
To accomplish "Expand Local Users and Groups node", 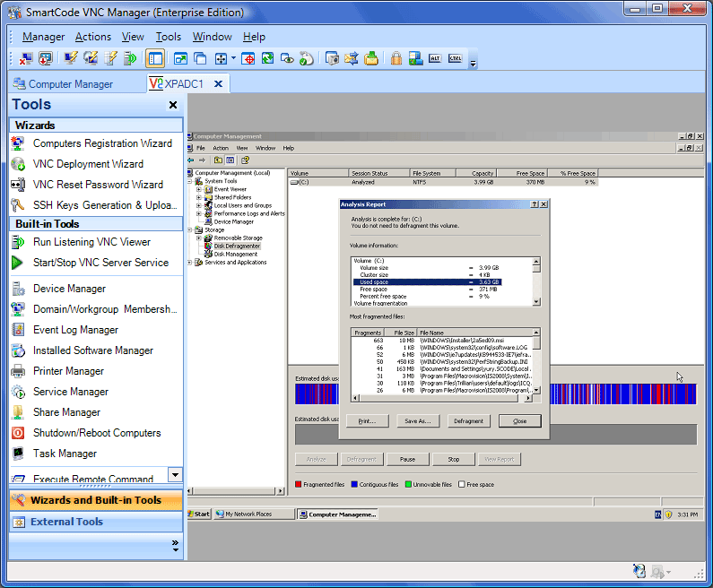I will click(x=199, y=205).
